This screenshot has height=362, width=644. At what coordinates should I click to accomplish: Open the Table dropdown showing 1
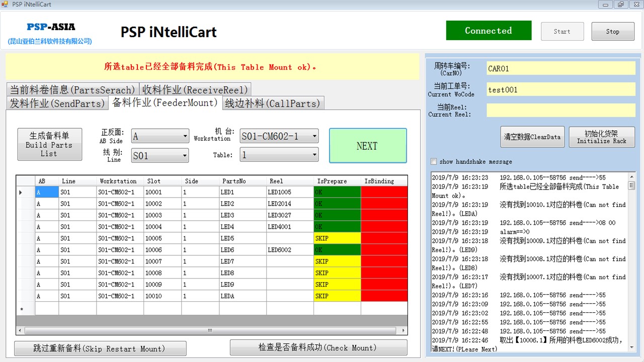coord(279,155)
